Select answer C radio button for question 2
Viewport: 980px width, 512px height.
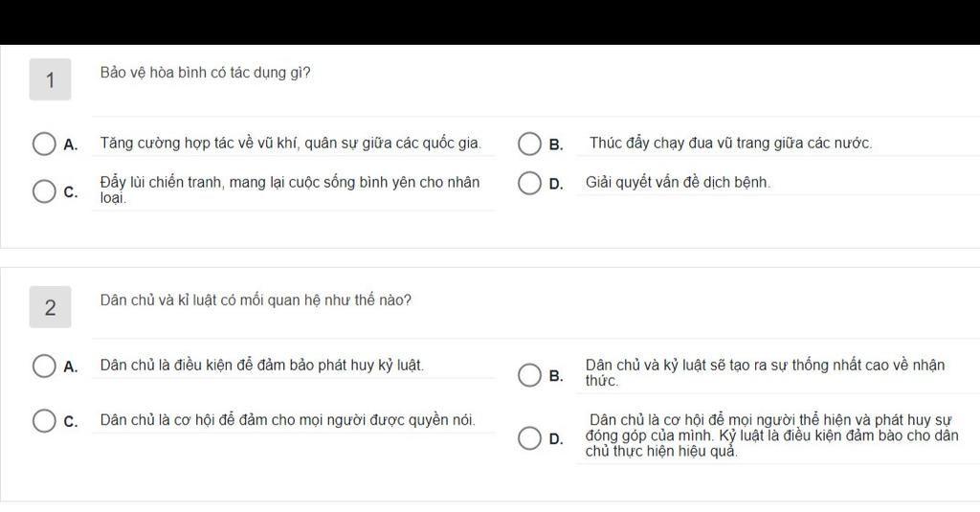(x=44, y=421)
